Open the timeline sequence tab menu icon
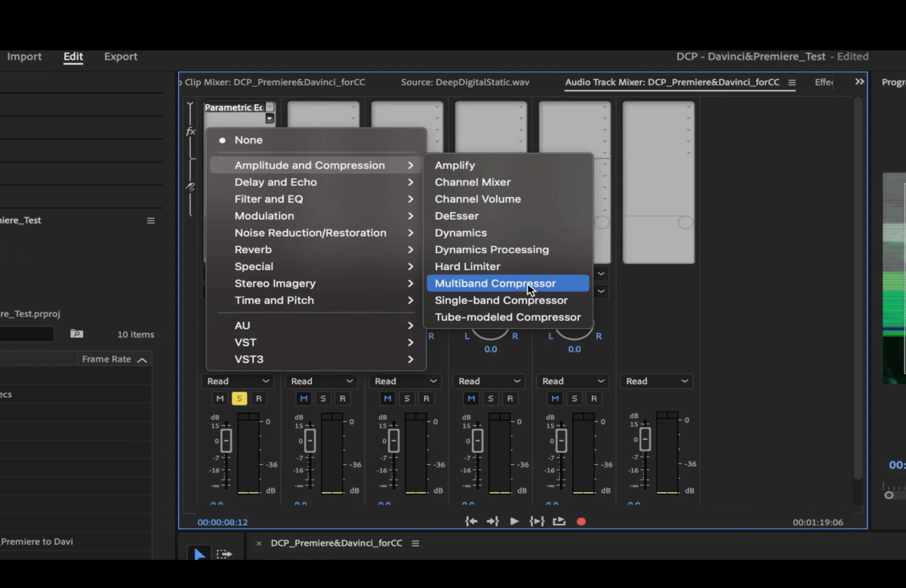The width and height of the screenshot is (906, 588). pyautogui.click(x=415, y=543)
